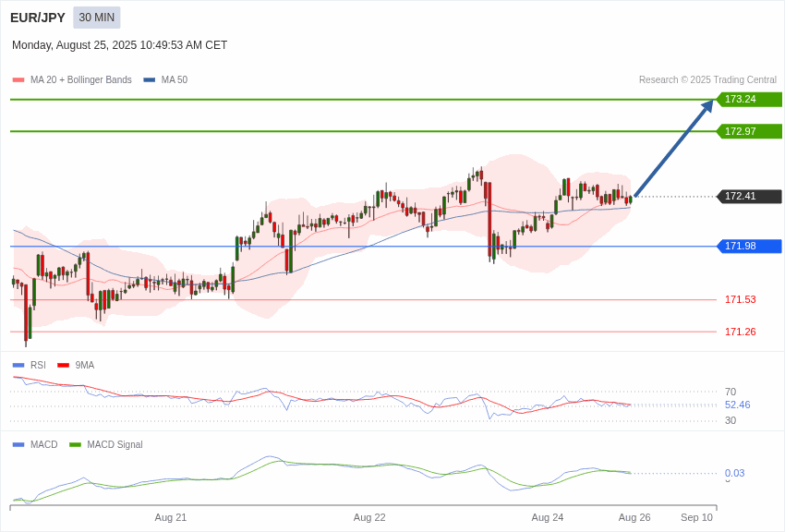Click the Research © 2025 Trading Central credit
This screenshot has height=532, width=785.
pyautogui.click(x=707, y=80)
